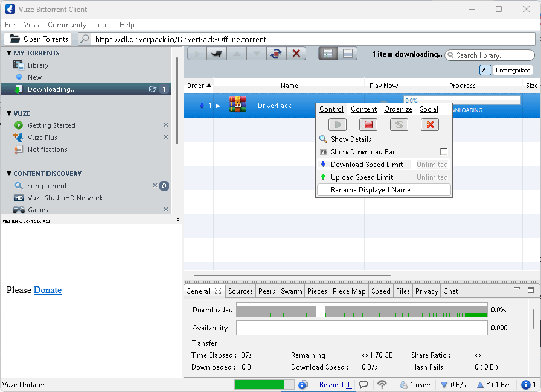Open the Library sidebar item
Viewport: 541px width, 392px height.
38,65
